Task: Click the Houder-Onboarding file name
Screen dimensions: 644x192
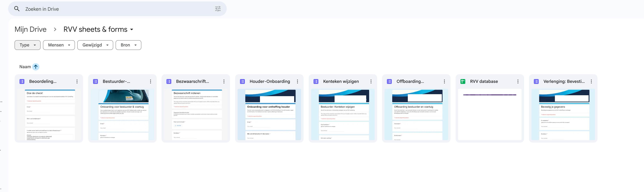Action: (270, 82)
